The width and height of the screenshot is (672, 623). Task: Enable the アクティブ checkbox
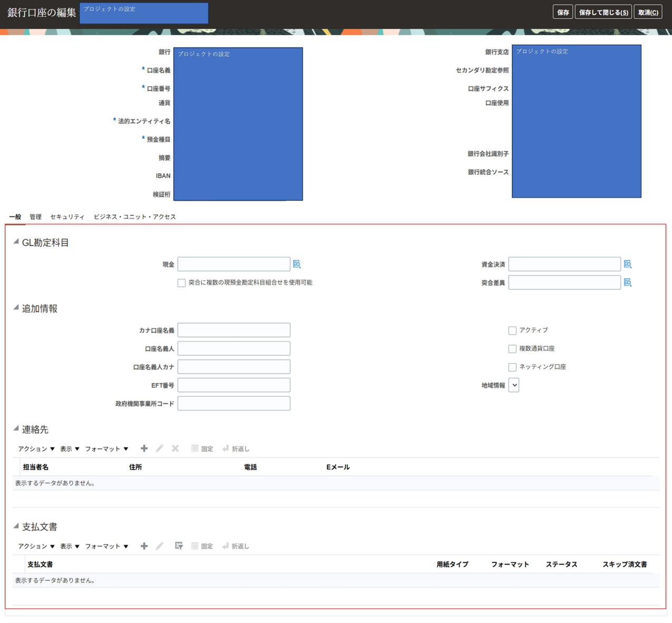(x=512, y=330)
